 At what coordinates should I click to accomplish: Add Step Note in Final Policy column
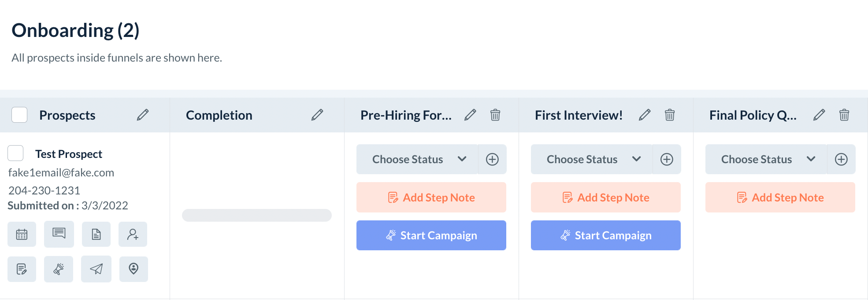click(x=780, y=198)
